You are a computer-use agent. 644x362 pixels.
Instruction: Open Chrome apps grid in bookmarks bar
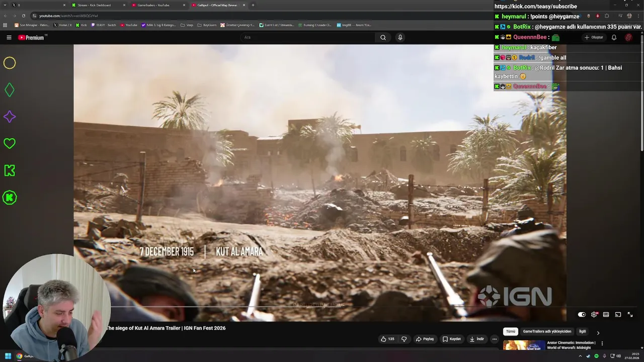point(5,25)
